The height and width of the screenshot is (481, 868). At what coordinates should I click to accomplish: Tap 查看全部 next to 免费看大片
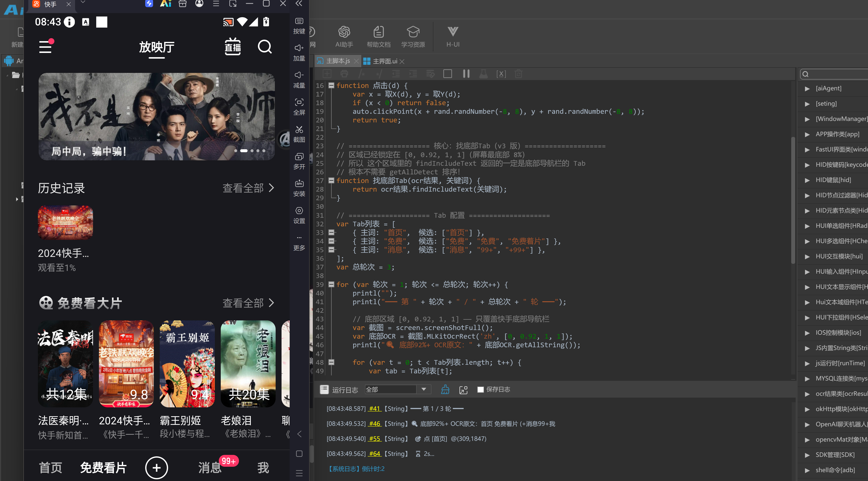(x=248, y=303)
